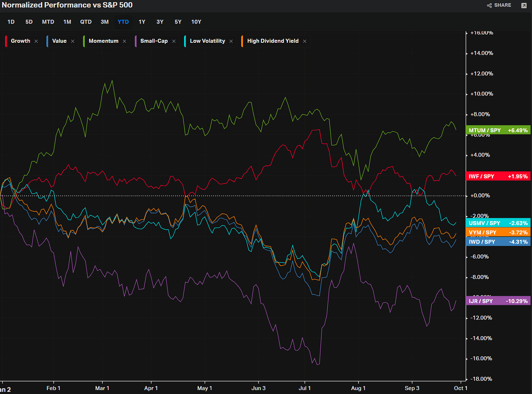Image resolution: width=532 pixels, height=394 pixels.
Task: Click the +10.00% y-axis label
Action: (482, 94)
